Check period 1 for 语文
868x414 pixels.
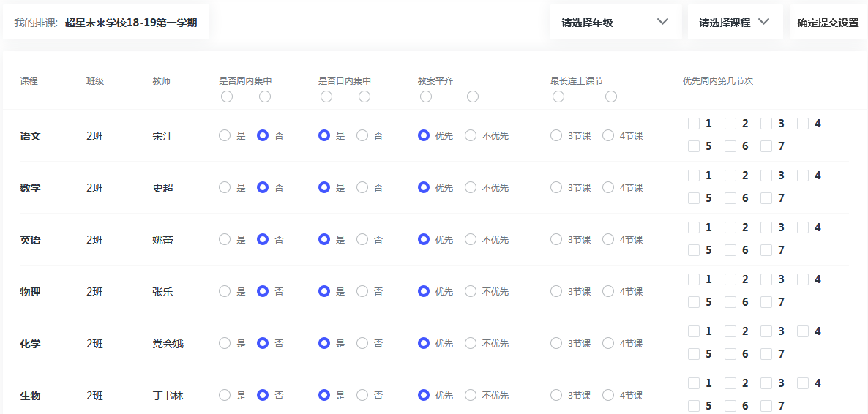694,124
